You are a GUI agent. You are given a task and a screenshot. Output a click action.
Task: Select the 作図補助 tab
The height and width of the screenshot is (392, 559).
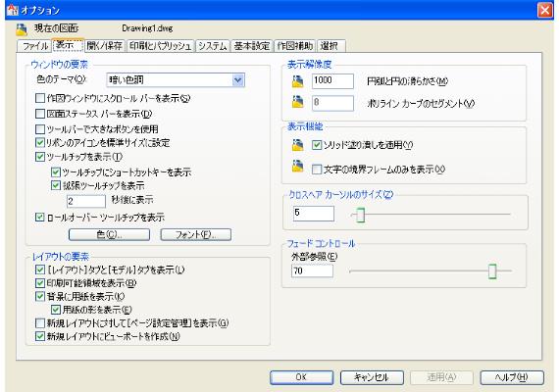pyautogui.click(x=295, y=46)
